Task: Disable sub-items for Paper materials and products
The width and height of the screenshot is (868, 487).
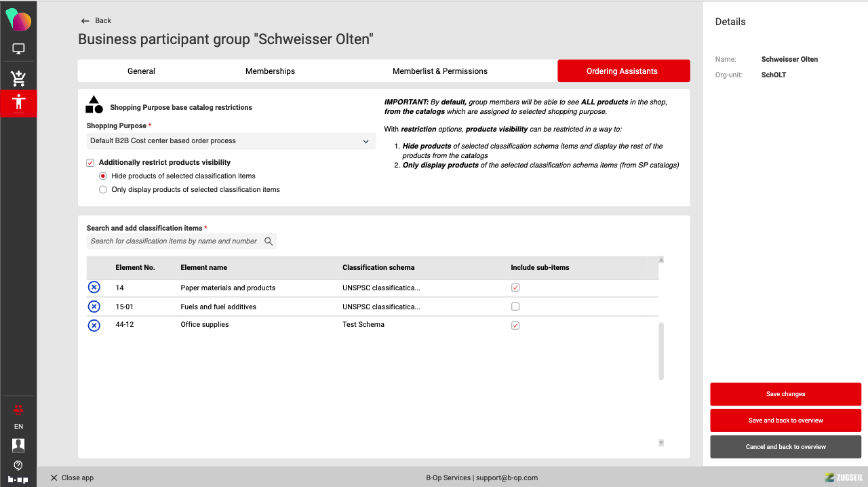Action: (515, 288)
